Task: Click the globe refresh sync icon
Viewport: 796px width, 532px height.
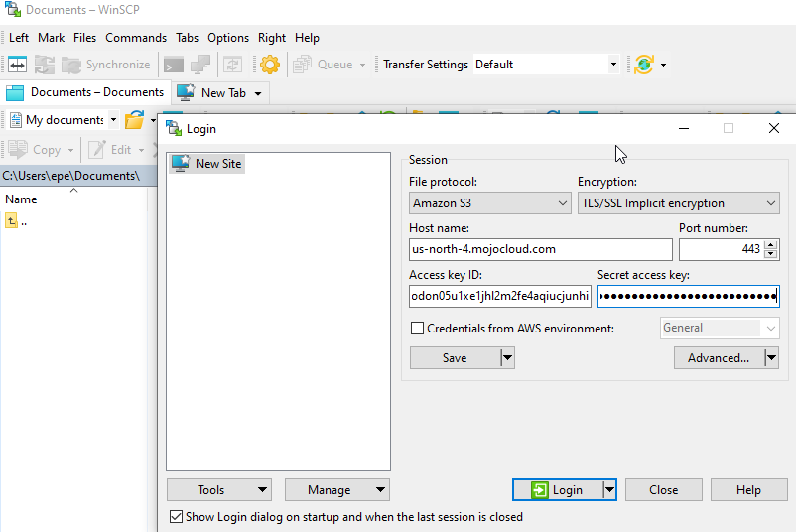Action: [644, 65]
